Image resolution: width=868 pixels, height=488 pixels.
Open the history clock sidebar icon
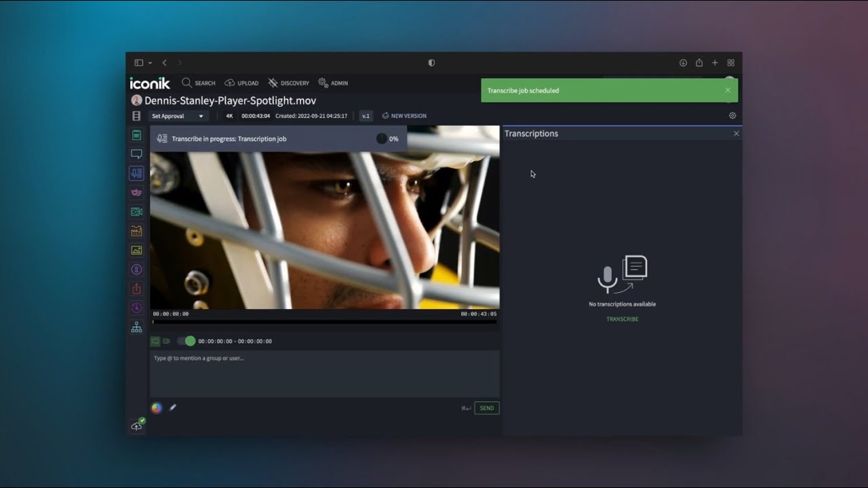point(136,308)
